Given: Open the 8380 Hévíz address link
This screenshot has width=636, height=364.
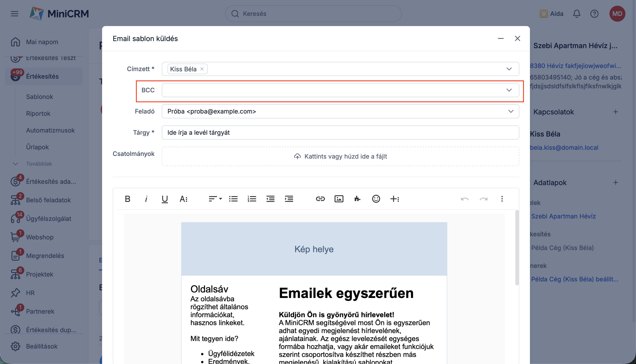Looking at the screenshot, I should (x=575, y=66).
